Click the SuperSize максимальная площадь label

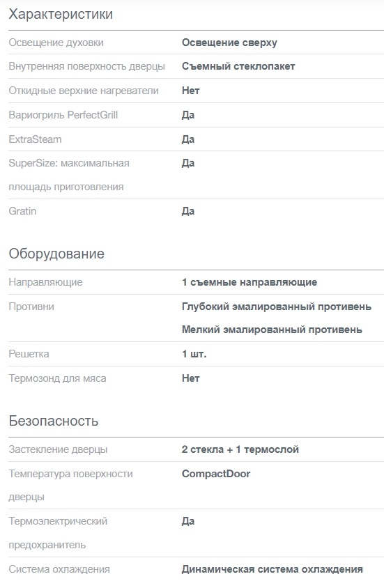point(69,175)
